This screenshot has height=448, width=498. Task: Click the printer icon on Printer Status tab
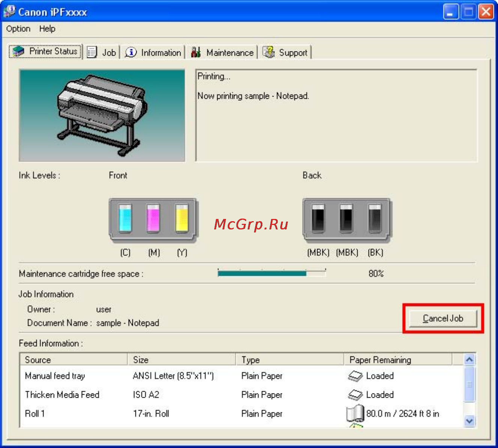(18, 51)
